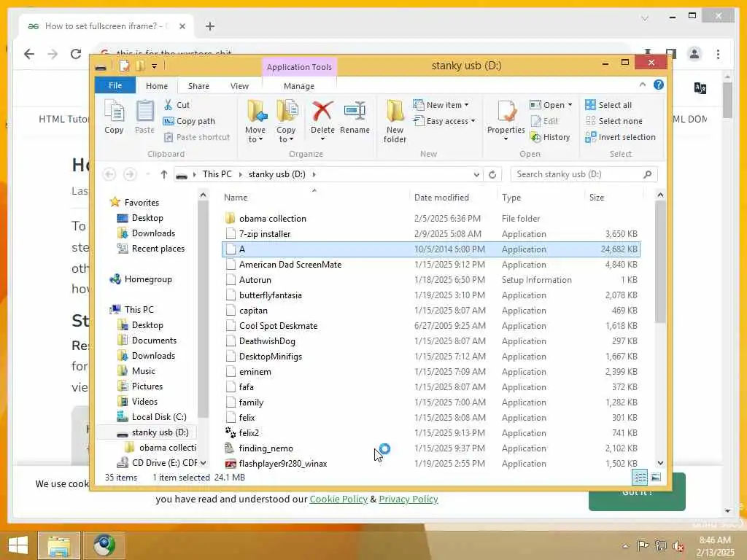The image size is (747, 560).
Task: Switch to the View ribbon tab
Action: pos(239,86)
